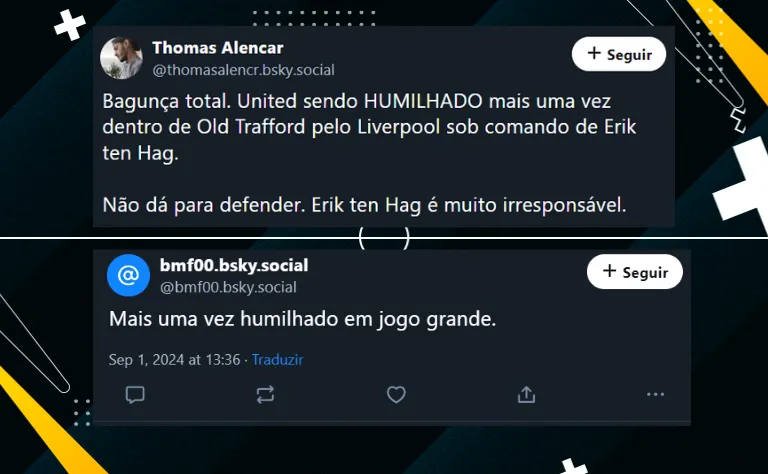Open Thomas Alencar's profile photo

click(121, 58)
